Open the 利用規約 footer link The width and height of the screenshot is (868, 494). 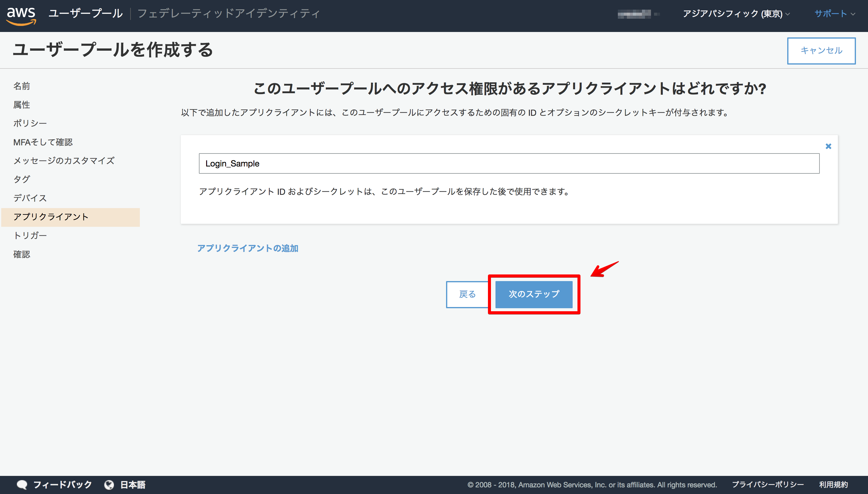[833, 484]
